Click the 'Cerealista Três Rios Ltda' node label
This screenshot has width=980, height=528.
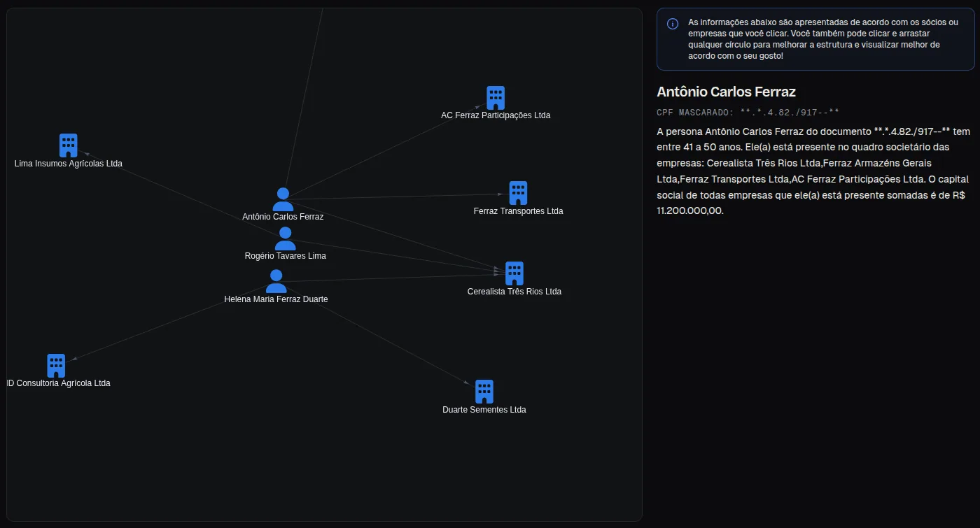tap(514, 292)
